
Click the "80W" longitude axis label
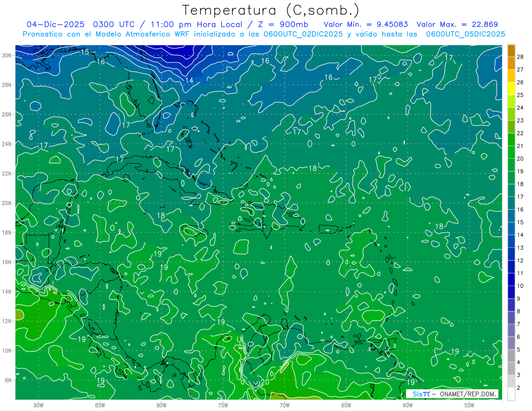click(161, 405)
